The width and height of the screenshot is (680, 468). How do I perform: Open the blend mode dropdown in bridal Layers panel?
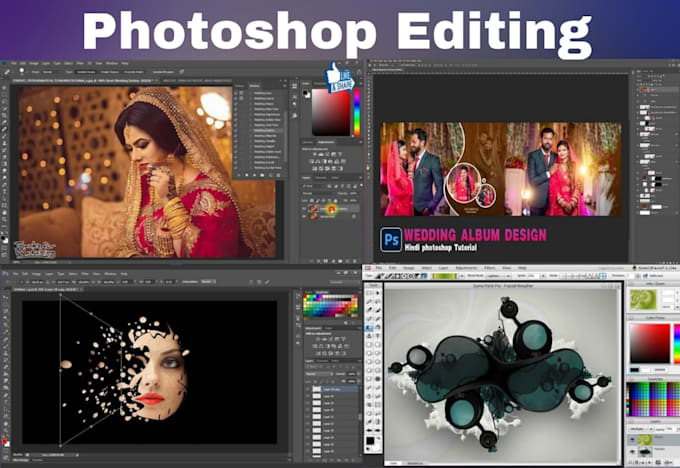(320, 193)
